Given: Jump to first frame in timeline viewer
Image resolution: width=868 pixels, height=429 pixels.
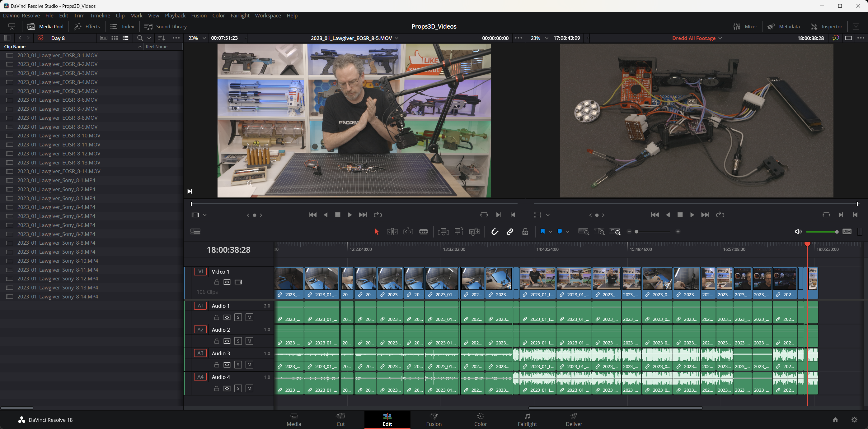Looking at the screenshot, I should [655, 215].
